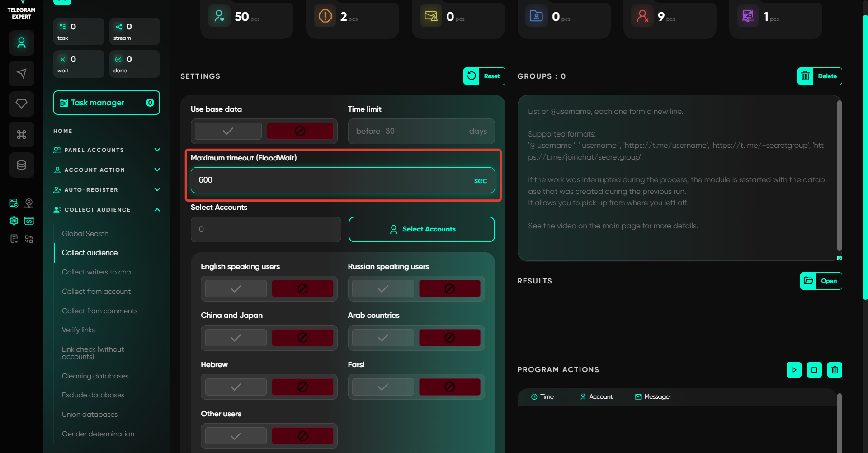Collapse the Collect Audience section

point(157,210)
